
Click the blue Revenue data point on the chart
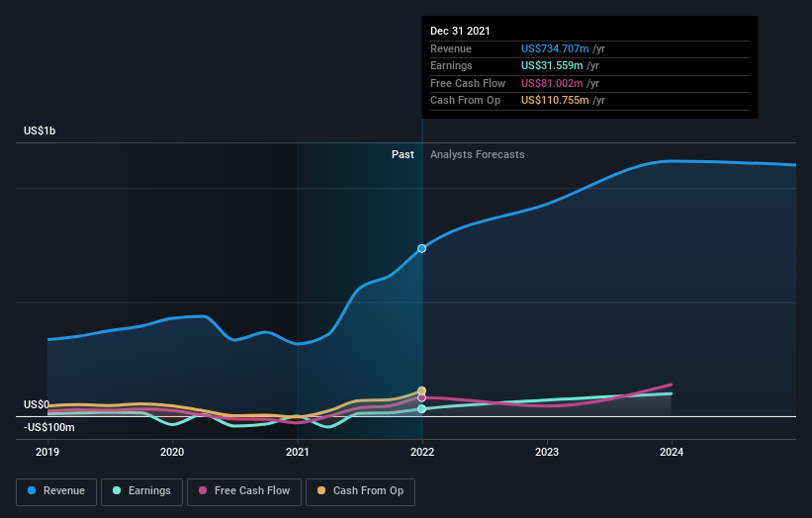point(422,248)
